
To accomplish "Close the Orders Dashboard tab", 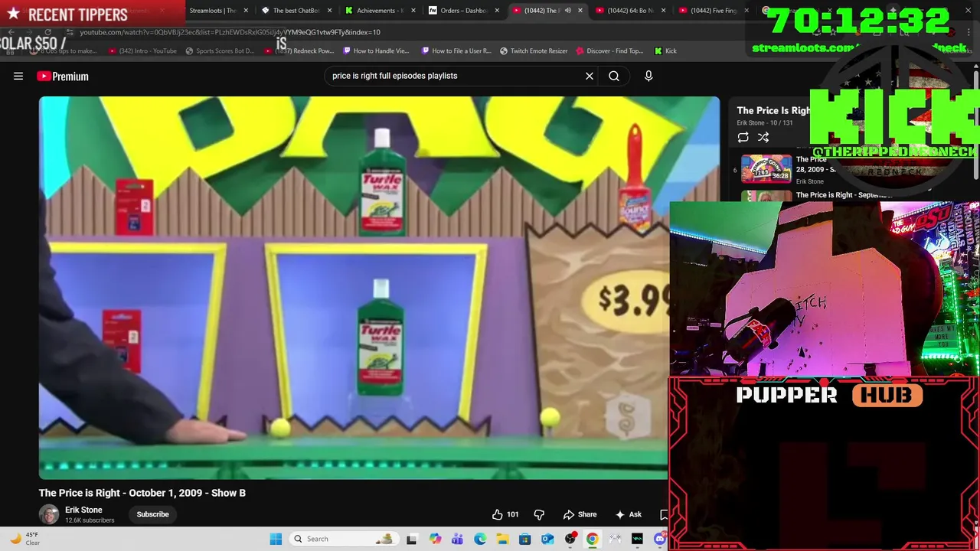I will tap(497, 11).
